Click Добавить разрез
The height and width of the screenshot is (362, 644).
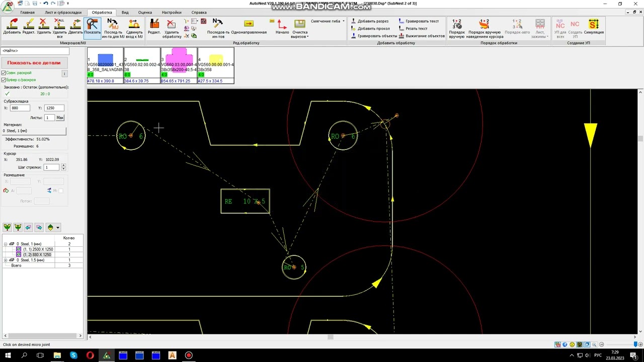pos(370,21)
